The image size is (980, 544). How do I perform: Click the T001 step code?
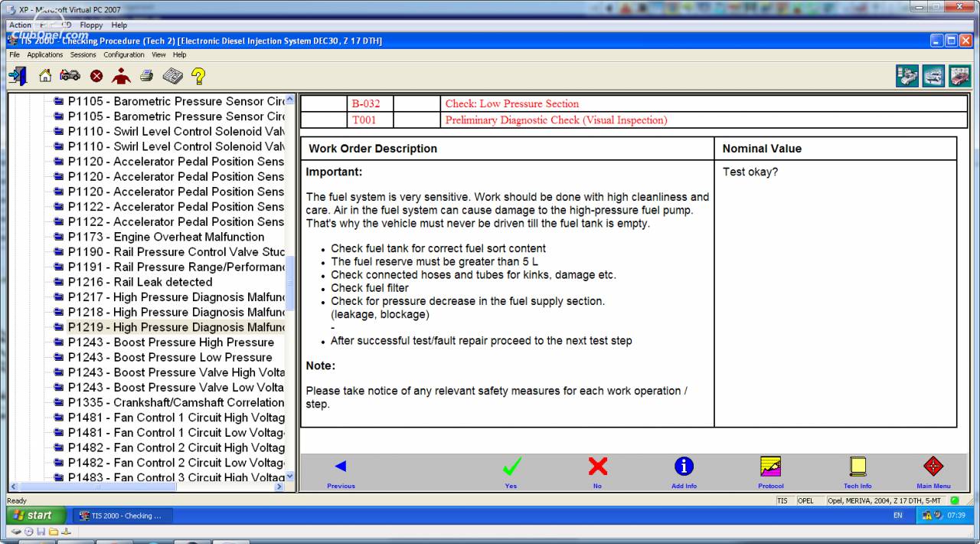pos(364,120)
